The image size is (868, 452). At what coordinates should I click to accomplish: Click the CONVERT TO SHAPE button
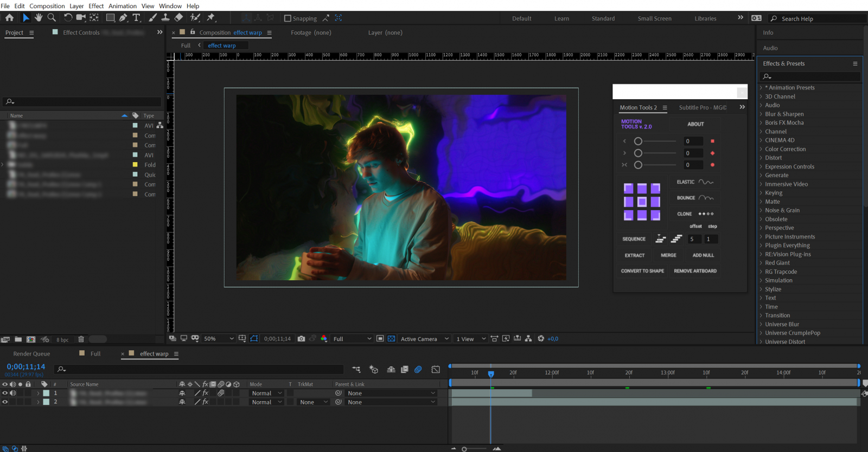point(642,271)
